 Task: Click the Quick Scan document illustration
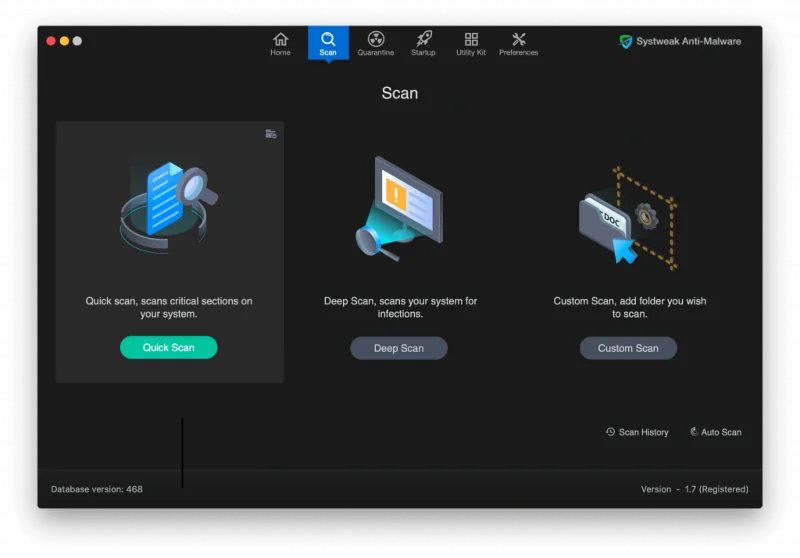pyautogui.click(x=169, y=207)
